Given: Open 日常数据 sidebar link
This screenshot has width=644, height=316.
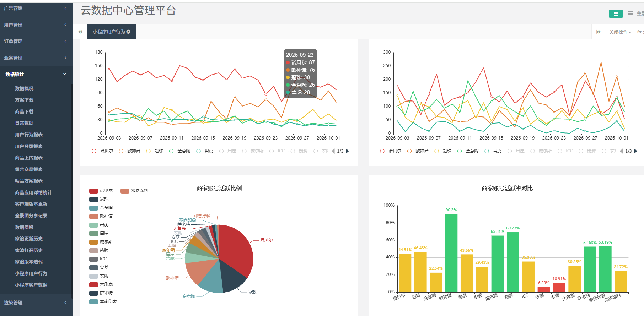Looking at the screenshot, I should [x=24, y=123].
